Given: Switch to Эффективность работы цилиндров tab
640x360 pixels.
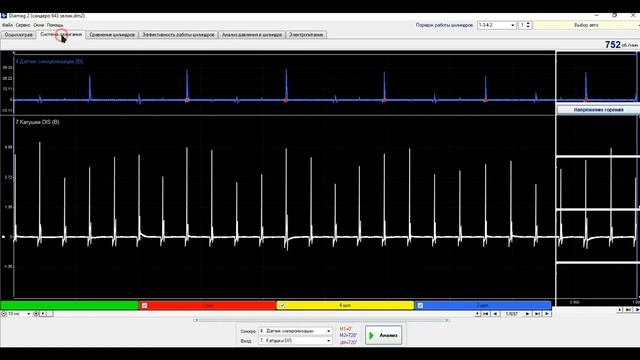Looking at the screenshot, I should click(178, 35).
